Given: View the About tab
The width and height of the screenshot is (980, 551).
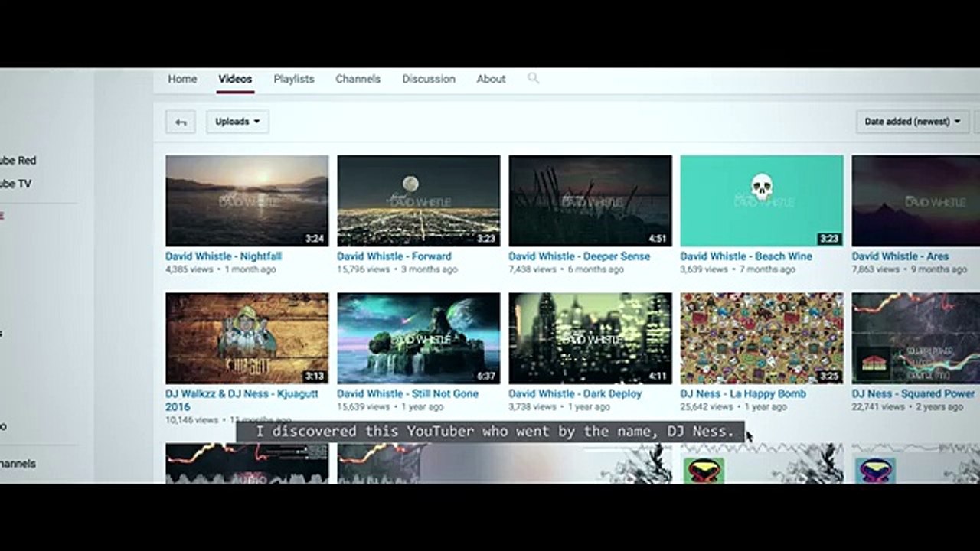Looking at the screenshot, I should point(491,79).
